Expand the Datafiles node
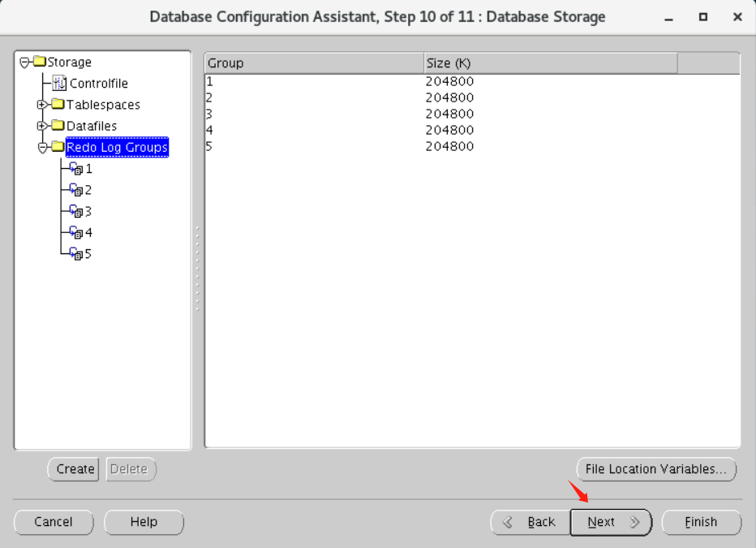Viewport: 756px width, 548px height. (42, 125)
